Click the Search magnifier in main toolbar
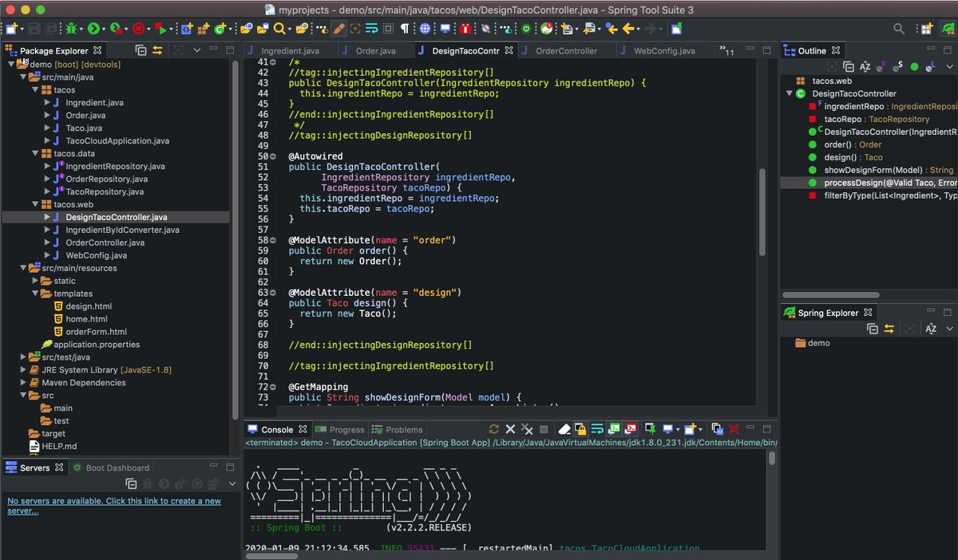The image size is (958, 560). [x=279, y=29]
